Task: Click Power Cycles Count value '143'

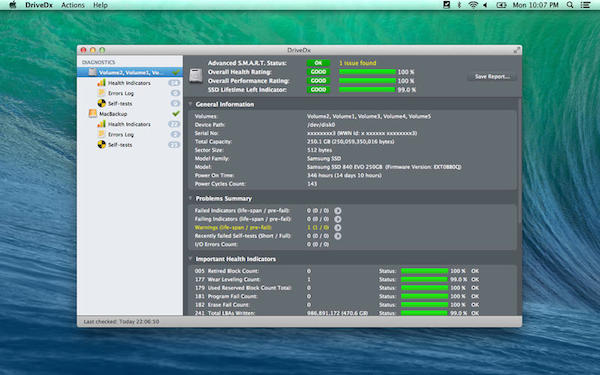Action: pos(312,184)
